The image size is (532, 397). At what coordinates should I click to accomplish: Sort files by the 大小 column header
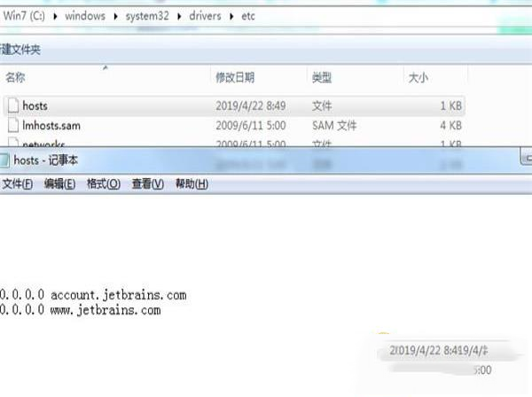click(418, 78)
